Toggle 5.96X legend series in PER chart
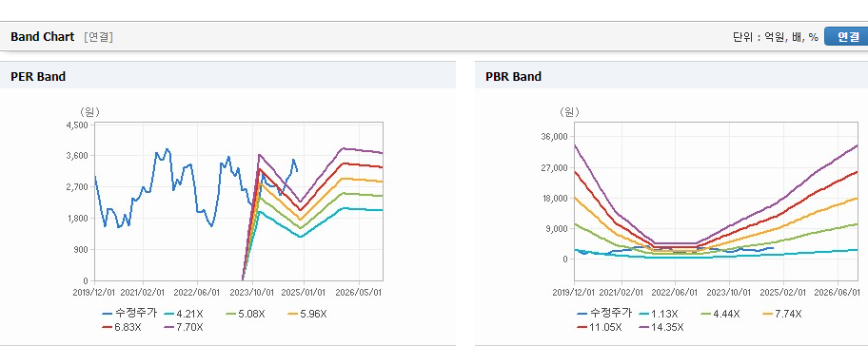The image size is (868, 346). (307, 314)
